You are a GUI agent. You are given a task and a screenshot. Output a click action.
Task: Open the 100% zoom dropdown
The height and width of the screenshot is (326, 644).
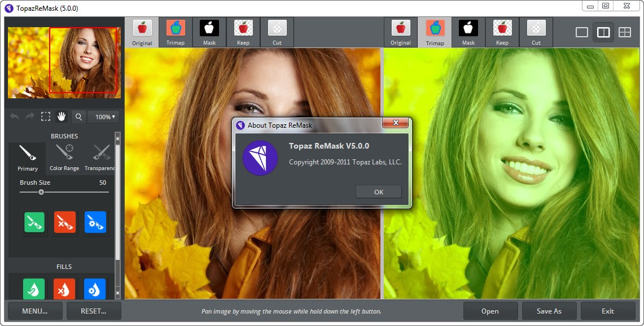coord(103,117)
